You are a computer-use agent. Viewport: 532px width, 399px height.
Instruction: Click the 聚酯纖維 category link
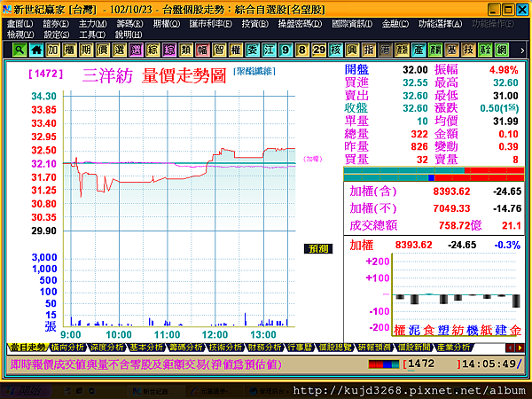point(254,71)
